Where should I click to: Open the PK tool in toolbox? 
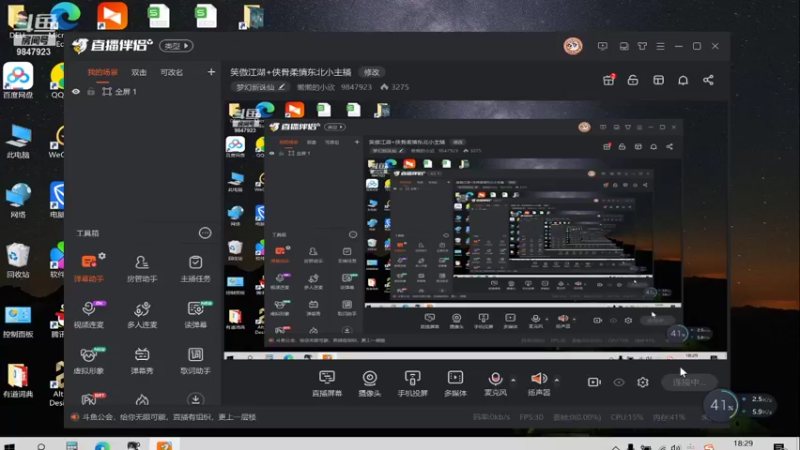[x=89, y=399]
